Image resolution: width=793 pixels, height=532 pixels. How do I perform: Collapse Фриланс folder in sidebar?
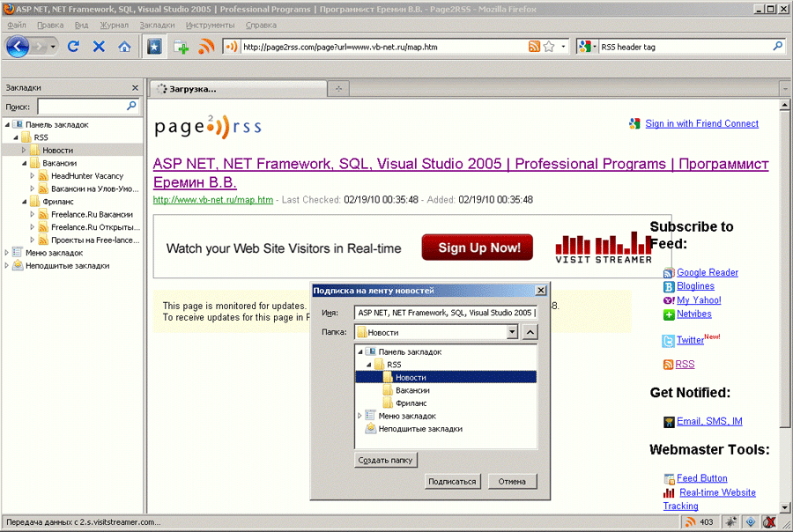click(24, 202)
